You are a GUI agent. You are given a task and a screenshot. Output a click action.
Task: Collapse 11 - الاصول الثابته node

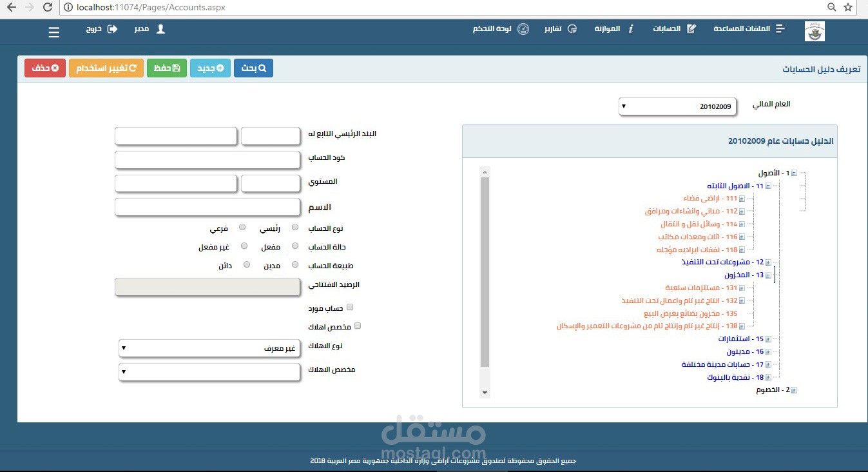tap(767, 186)
